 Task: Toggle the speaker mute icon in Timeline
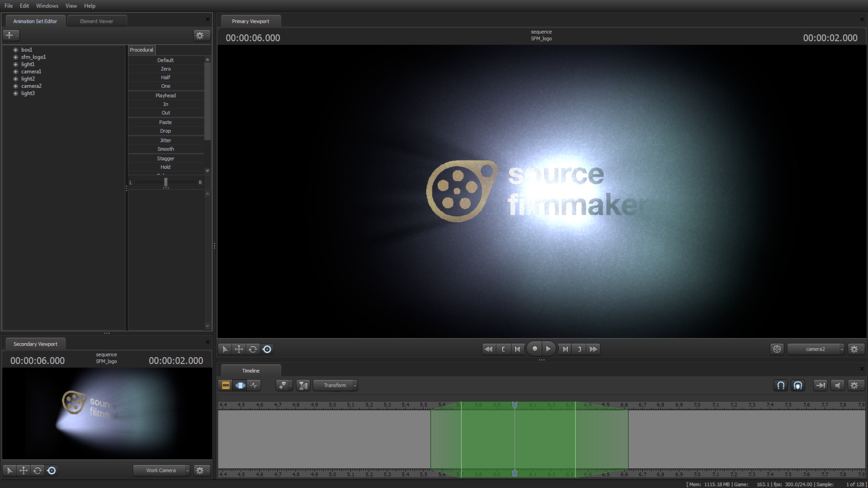click(838, 385)
